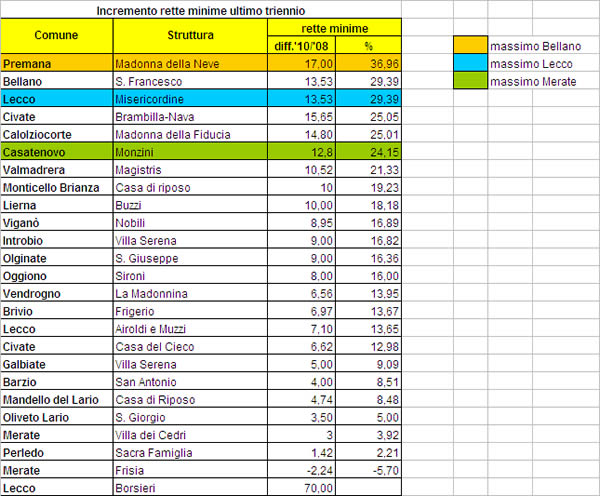Select the 24,15 percentage cell
600x496 pixels.
pyautogui.click(x=368, y=151)
